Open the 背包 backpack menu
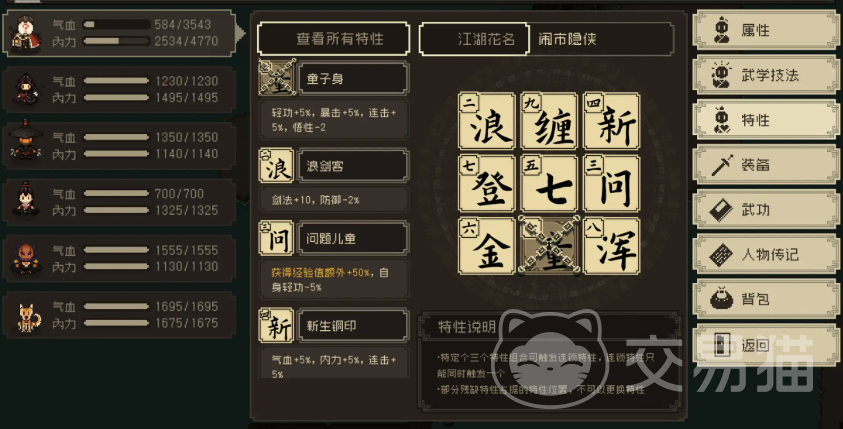 coord(766,299)
